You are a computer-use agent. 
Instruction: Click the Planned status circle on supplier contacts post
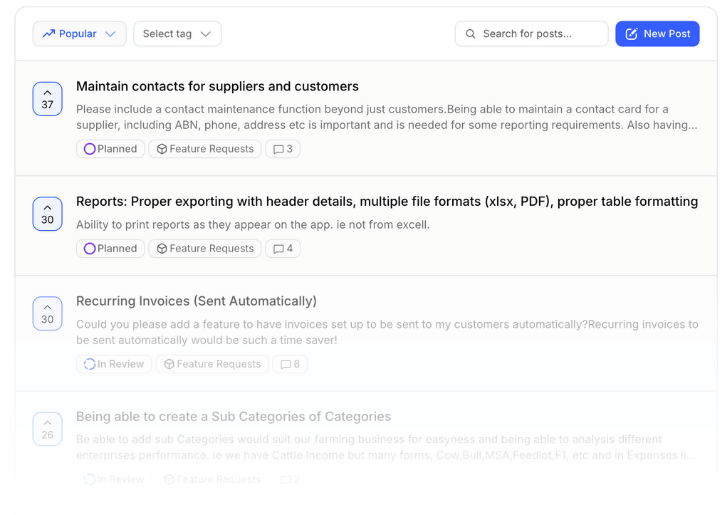pyautogui.click(x=90, y=149)
